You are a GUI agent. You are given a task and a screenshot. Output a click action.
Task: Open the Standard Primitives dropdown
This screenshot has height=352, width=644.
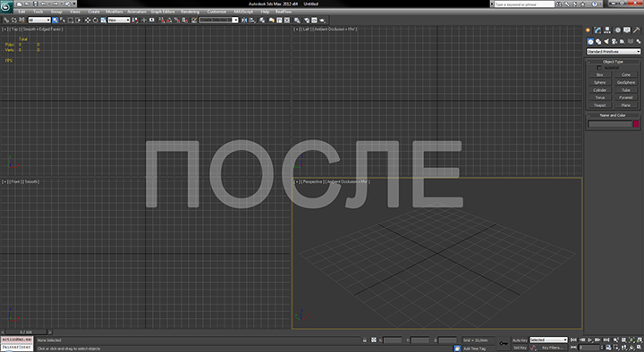click(x=614, y=52)
